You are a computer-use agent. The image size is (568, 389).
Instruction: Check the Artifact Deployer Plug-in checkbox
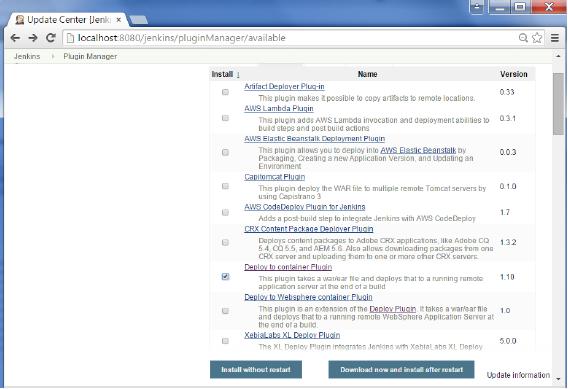click(x=225, y=92)
